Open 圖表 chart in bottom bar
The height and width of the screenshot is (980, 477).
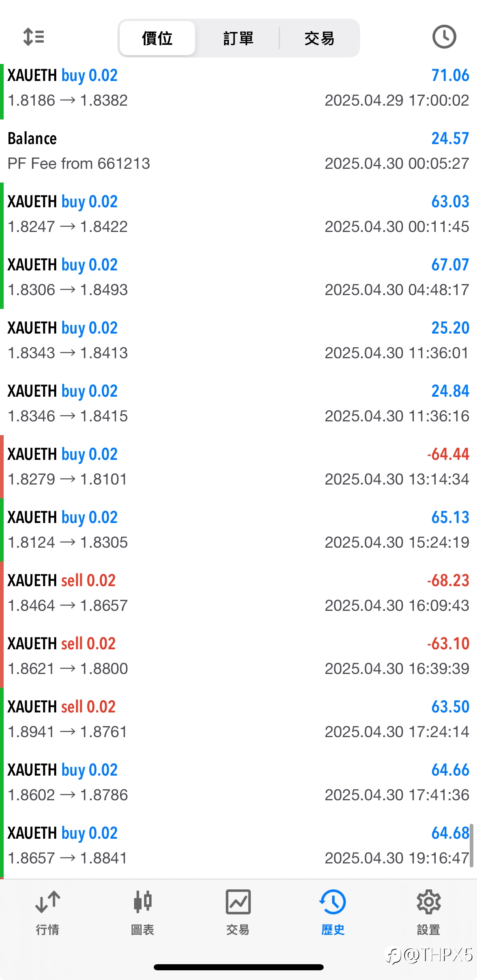pos(143,912)
